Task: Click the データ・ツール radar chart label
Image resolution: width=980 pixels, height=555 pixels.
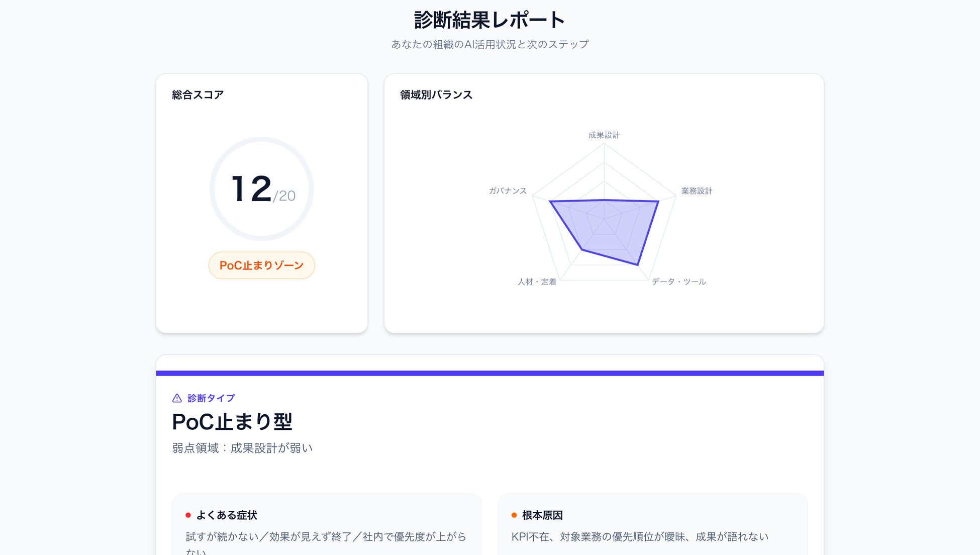Action: coord(678,282)
